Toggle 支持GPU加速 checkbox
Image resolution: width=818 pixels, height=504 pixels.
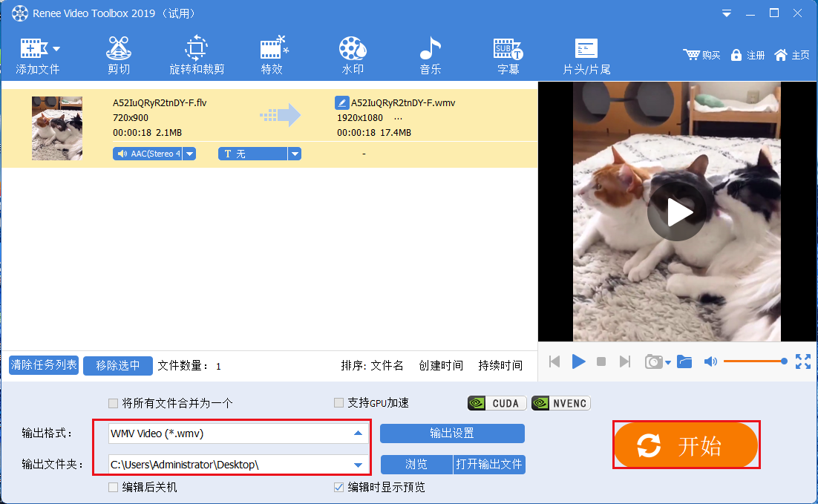pyautogui.click(x=339, y=403)
